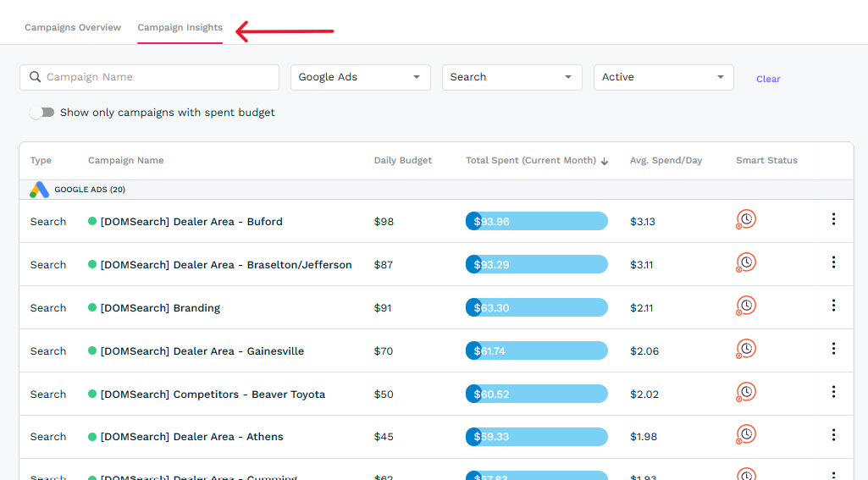The image size is (868, 480).
Task: Click the Daily Budget column header
Action: [403, 161]
